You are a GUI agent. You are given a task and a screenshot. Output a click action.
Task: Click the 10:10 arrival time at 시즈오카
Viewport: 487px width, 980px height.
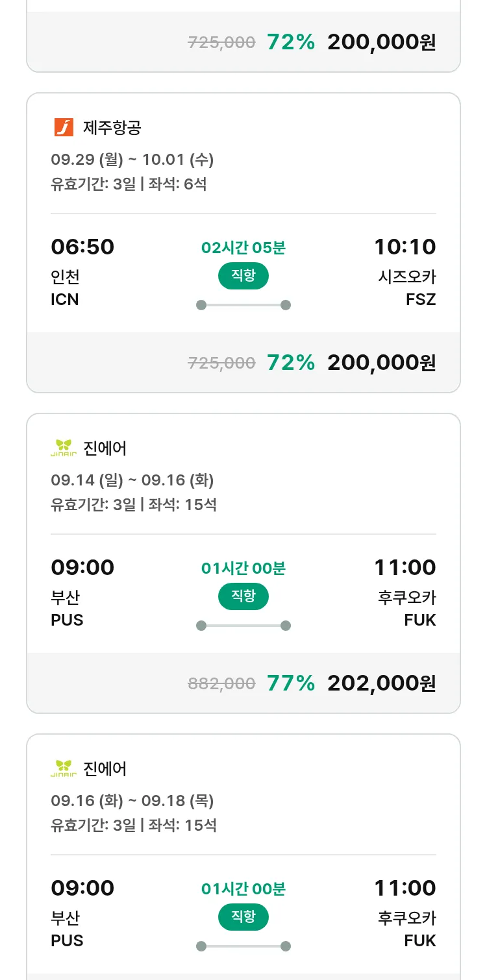coord(405,247)
